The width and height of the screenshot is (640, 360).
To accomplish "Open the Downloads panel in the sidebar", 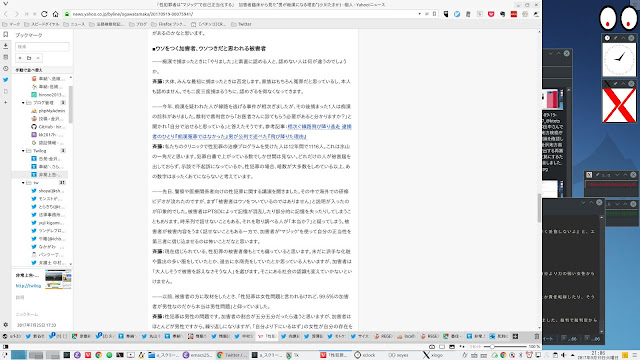I will click(6, 46).
